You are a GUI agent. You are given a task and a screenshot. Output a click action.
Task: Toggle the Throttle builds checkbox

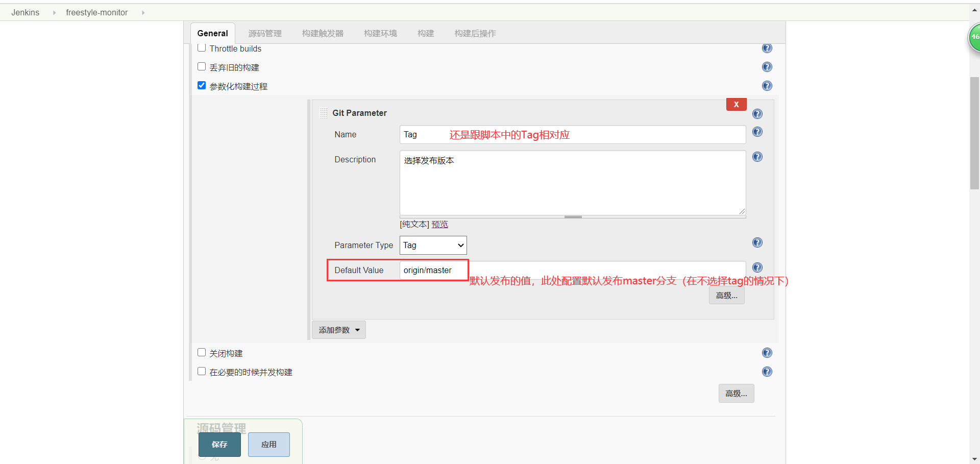click(202, 48)
